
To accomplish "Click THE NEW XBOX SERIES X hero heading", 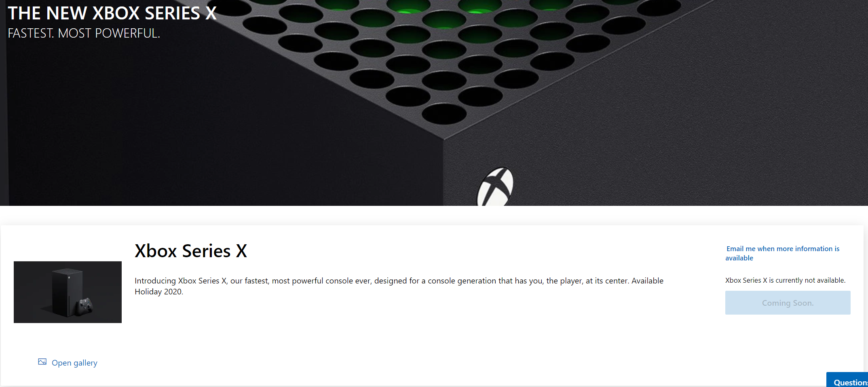I will pos(112,13).
